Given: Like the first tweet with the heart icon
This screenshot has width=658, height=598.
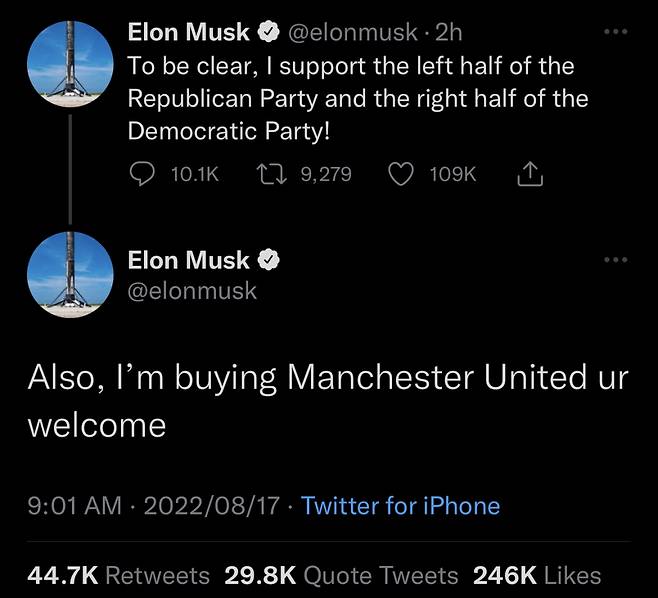Looking at the screenshot, I should 400,174.
